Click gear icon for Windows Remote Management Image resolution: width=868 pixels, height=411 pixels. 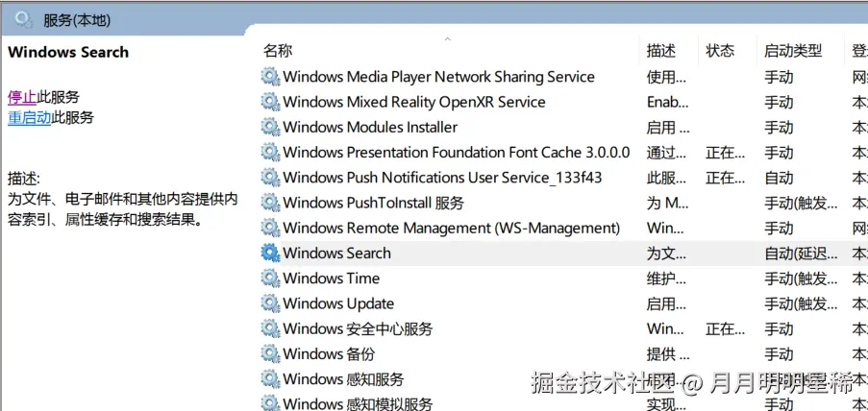(270, 229)
